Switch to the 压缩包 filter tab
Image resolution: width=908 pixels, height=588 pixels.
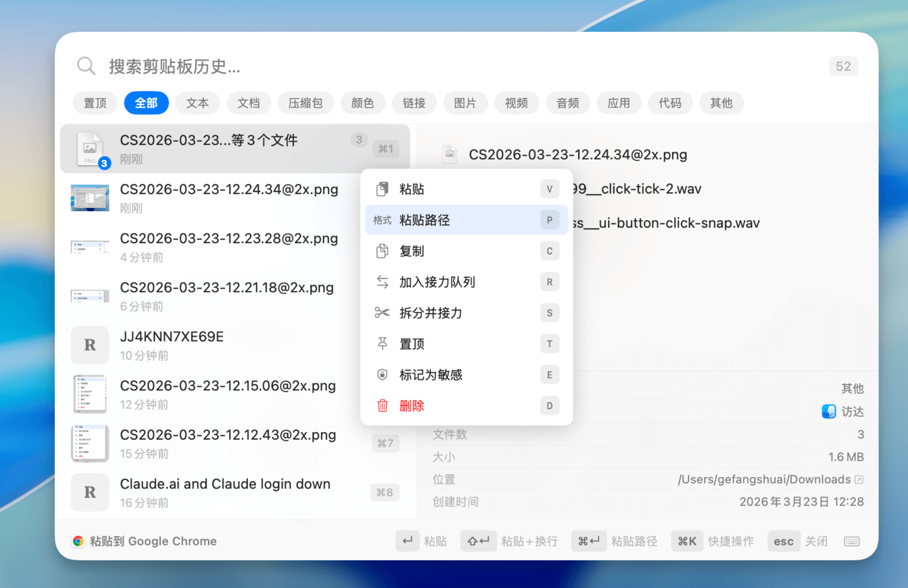pyautogui.click(x=306, y=103)
